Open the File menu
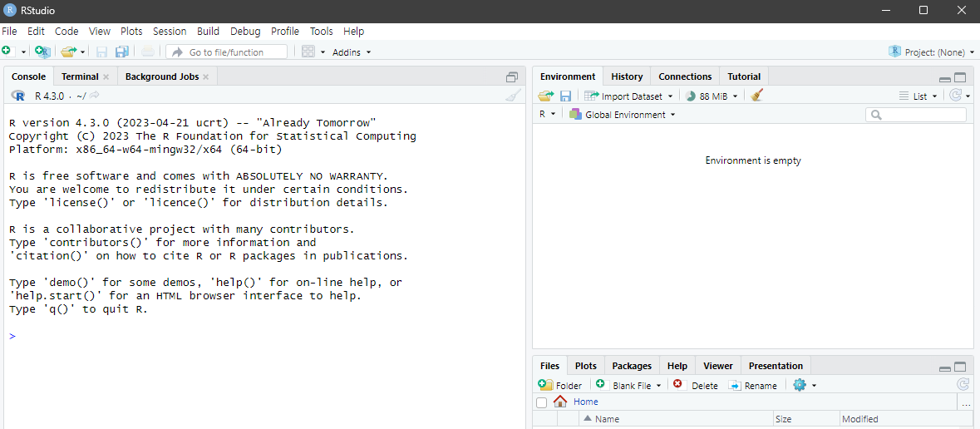This screenshot has height=429, width=980. pyautogui.click(x=9, y=32)
